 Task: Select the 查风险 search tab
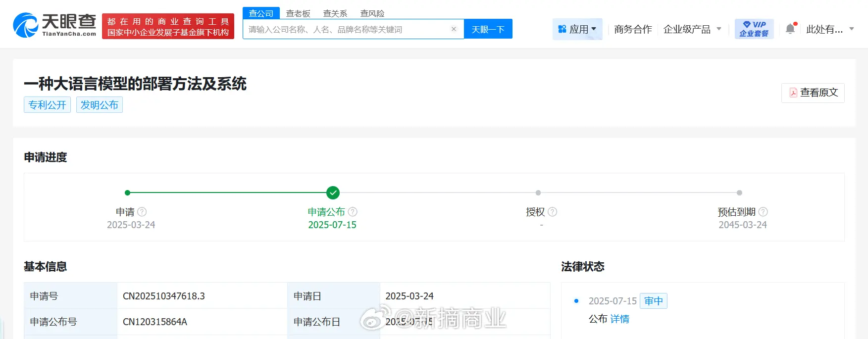[372, 13]
